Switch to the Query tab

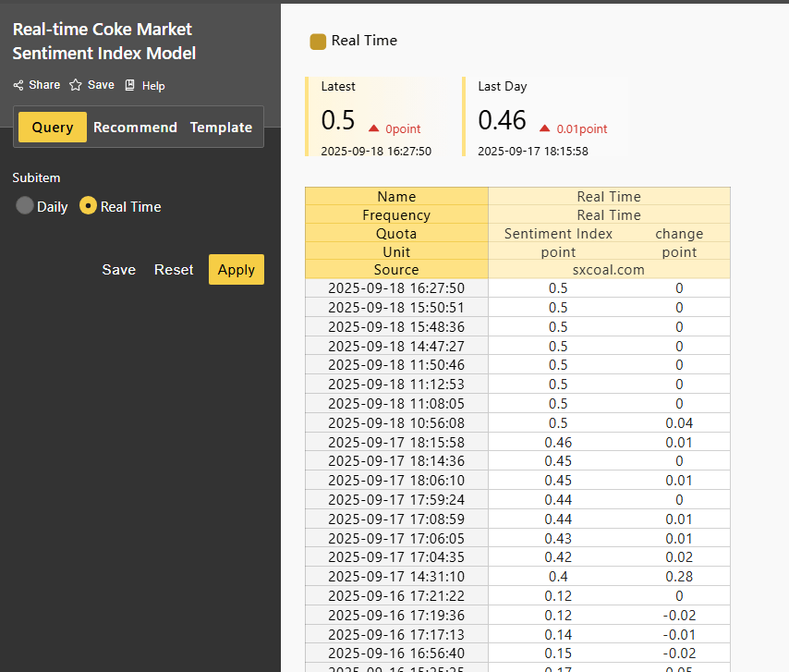[53, 128]
